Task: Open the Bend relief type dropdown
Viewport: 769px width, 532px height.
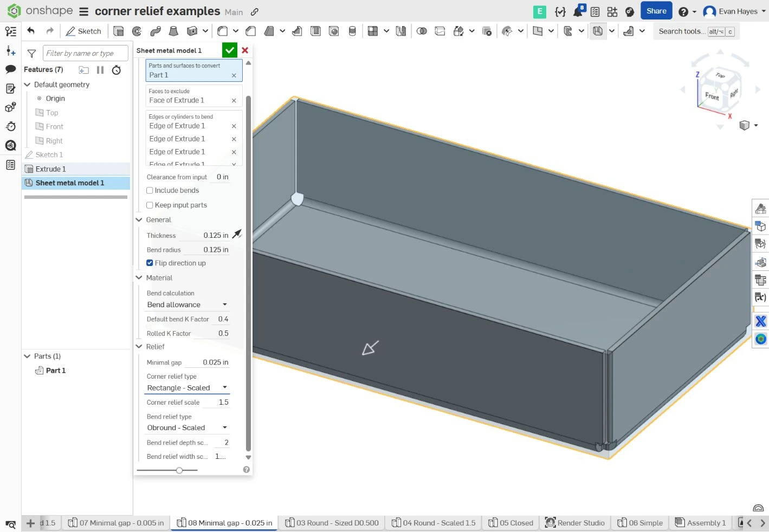Action: click(188, 428)
